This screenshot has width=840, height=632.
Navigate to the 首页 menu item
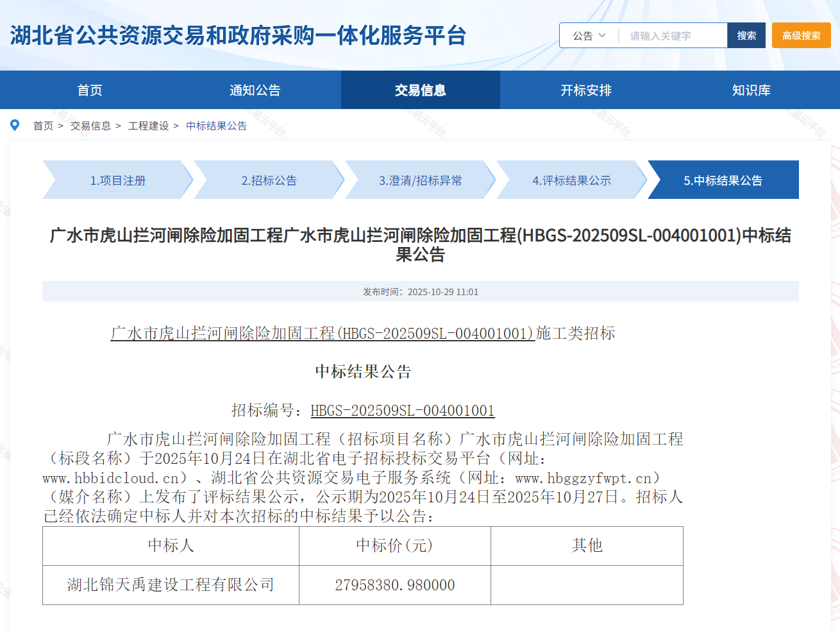(x=88, y=90)
